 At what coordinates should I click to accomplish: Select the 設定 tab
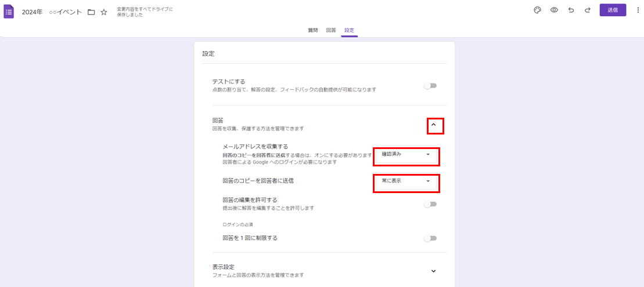349,30
